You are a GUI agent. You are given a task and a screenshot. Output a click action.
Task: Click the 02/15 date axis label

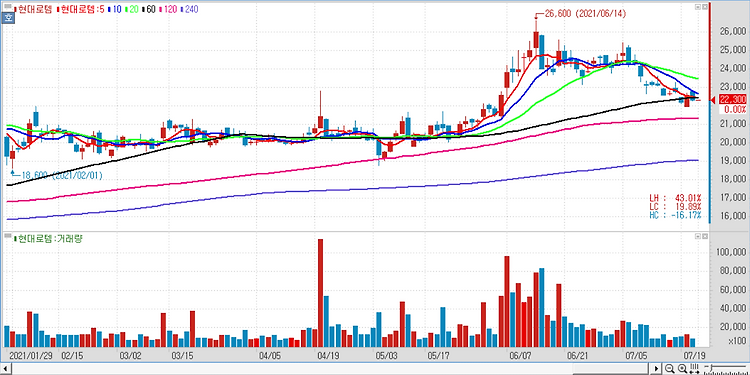click(71, 356)
